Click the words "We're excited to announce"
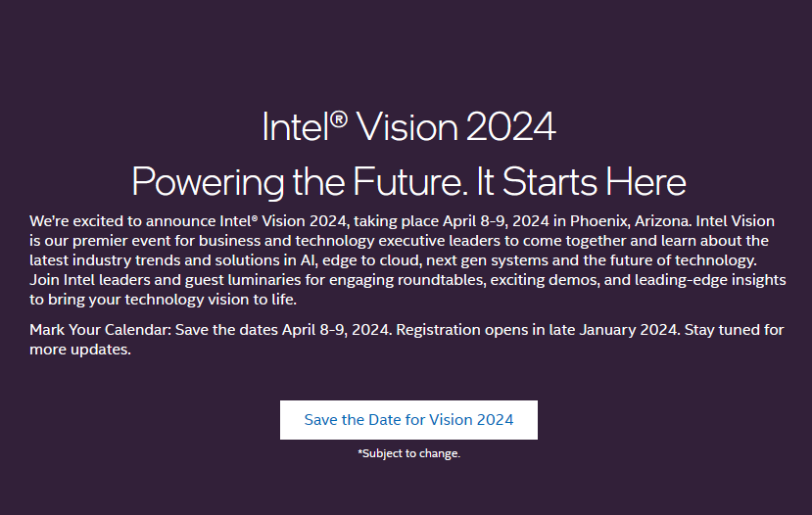This screenshot has height=515, width=812. (119, 219)
